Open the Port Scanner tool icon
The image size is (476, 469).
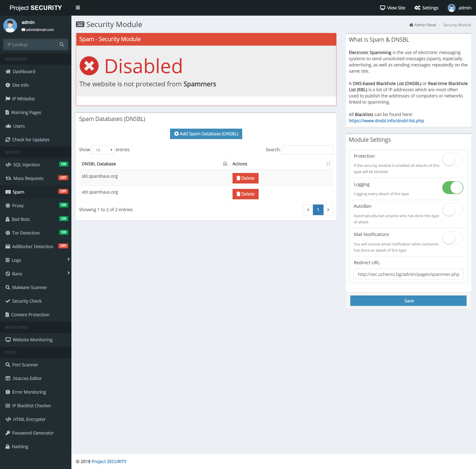click(8, 364)
